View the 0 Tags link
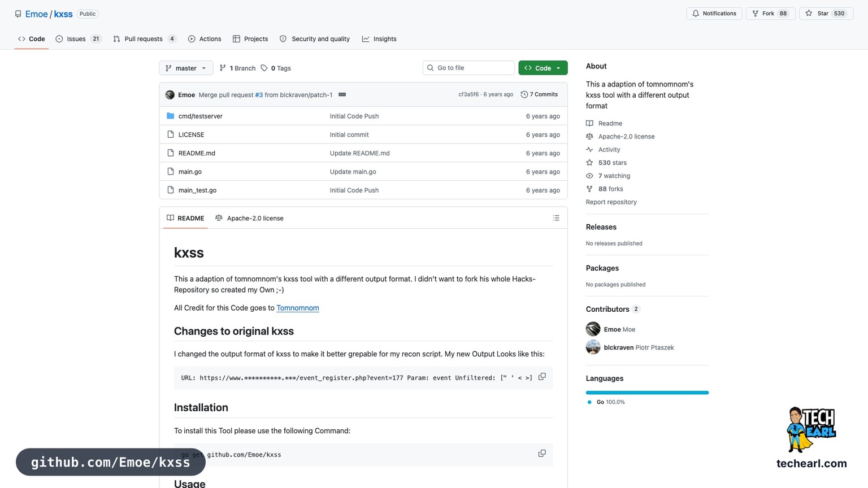The width and height of the screenshot is (868, 488). pyautogui.click(x=276, y=68)
